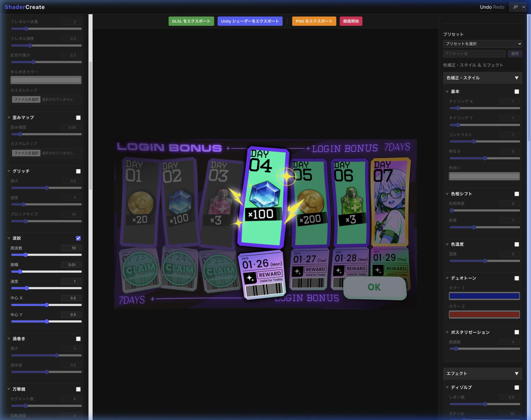The width and height of the screenshot is (531, 420).
Task: Click Undo in the top bar
Action: tap(485, 7)
